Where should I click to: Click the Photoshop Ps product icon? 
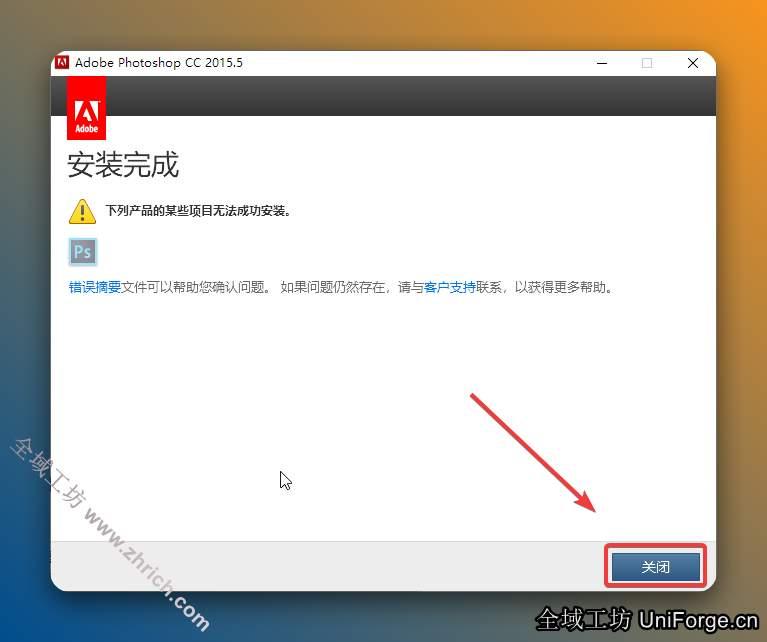[83, 252]
